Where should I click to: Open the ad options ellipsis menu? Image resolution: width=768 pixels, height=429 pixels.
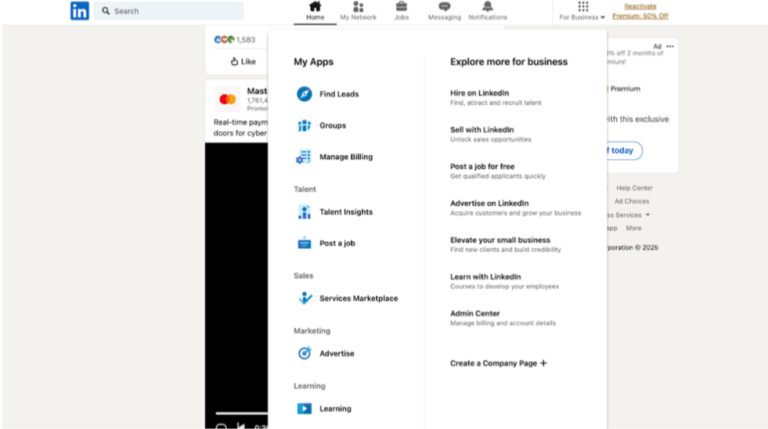point(670,46)
